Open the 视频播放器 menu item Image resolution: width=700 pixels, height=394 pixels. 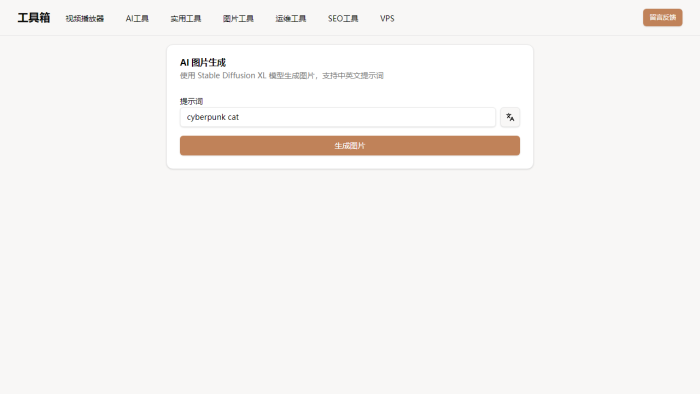tap(84, 18)
